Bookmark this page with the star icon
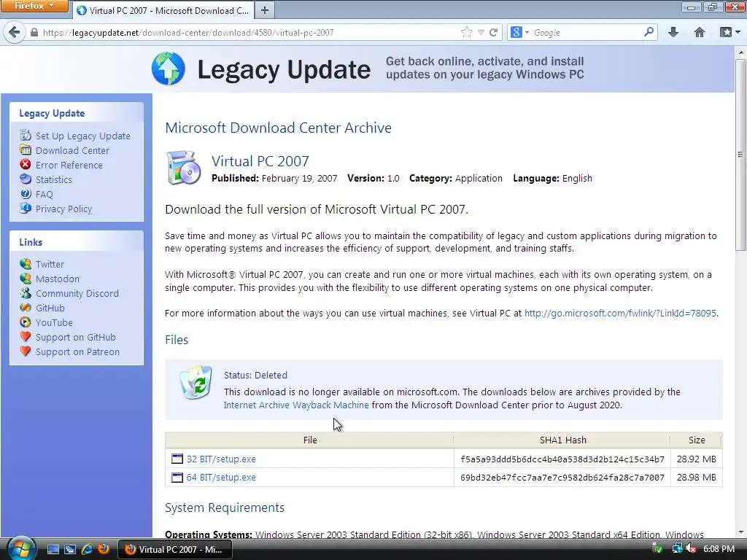747x560 pixels. point(466,32)
